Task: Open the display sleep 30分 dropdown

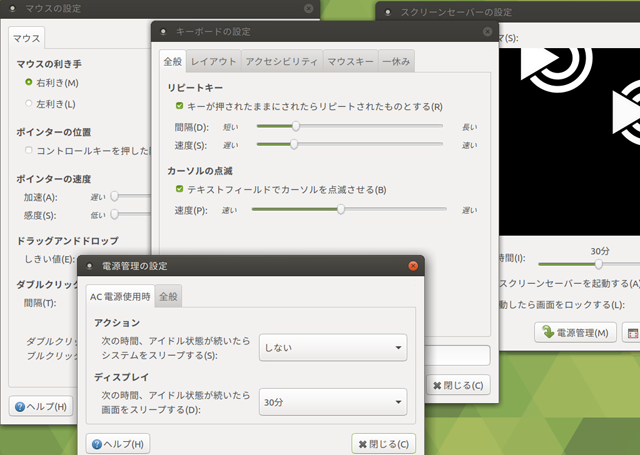Action: (x=333, y=402)
